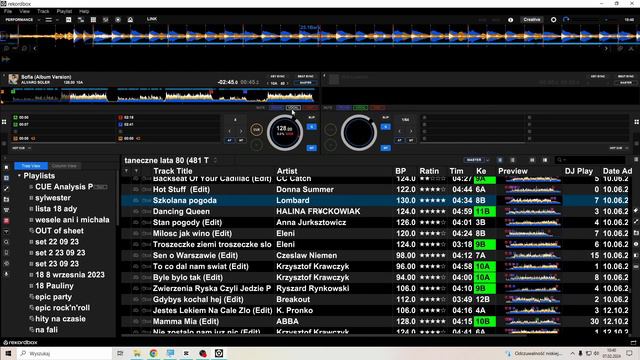Image resolution: width=640 pixels, height=360 pixels.
Task: Click the LINK button
Action: [x=152, y=19]
